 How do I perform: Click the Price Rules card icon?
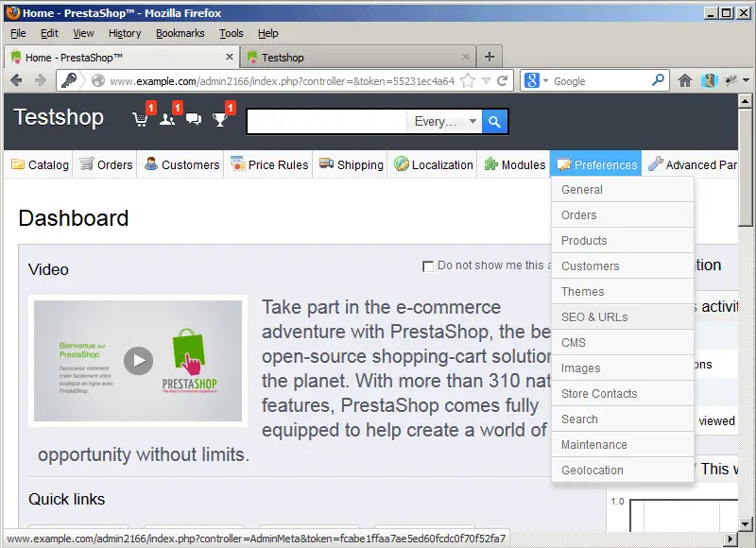(238, 163)
